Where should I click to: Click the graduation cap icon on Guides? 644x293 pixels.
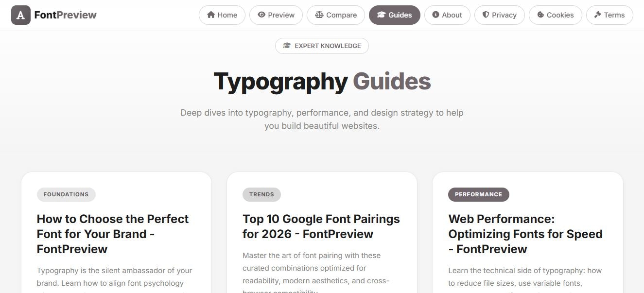[382, 15]
